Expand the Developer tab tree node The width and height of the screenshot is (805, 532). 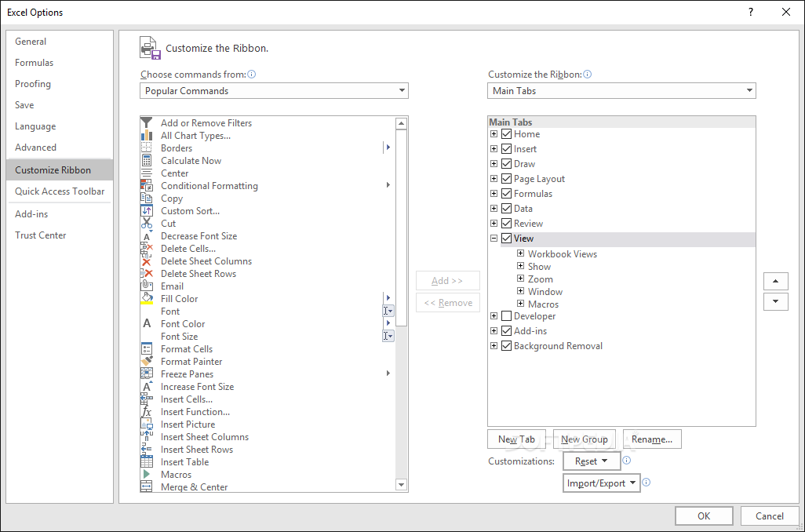click(494, 315)
